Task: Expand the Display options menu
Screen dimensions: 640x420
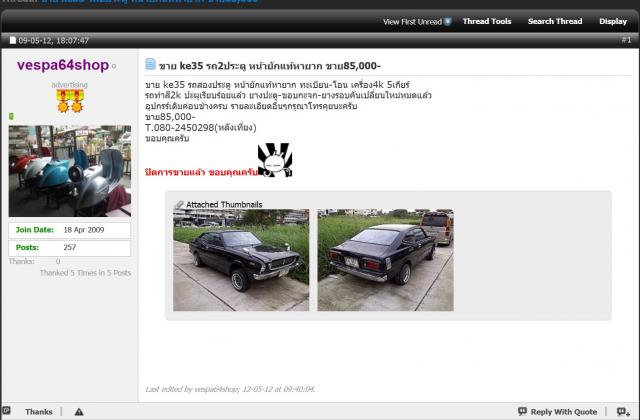Action: 612,21
